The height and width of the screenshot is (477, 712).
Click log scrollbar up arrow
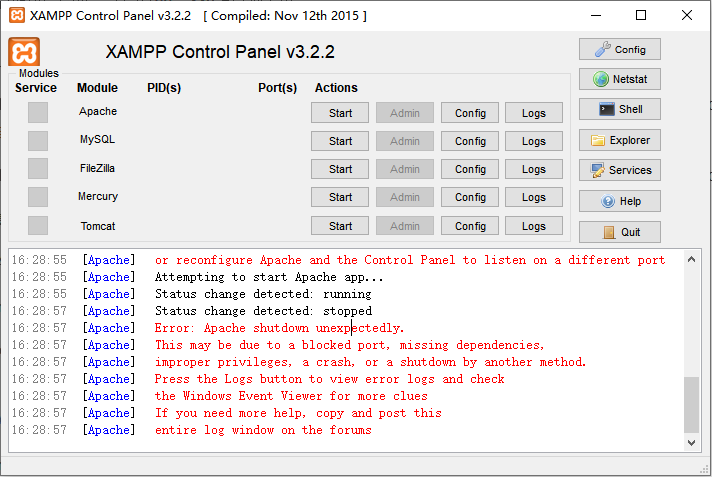(x=692, y=259)
